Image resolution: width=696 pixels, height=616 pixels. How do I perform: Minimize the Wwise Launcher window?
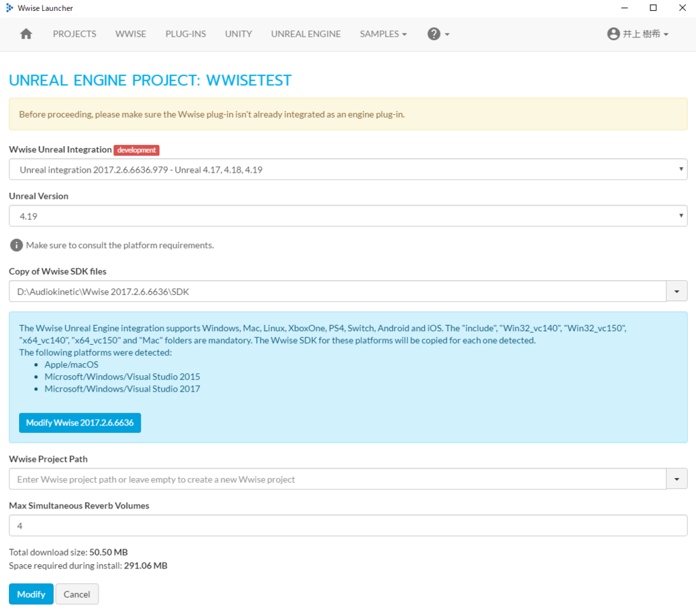click(x=624, y=8)
